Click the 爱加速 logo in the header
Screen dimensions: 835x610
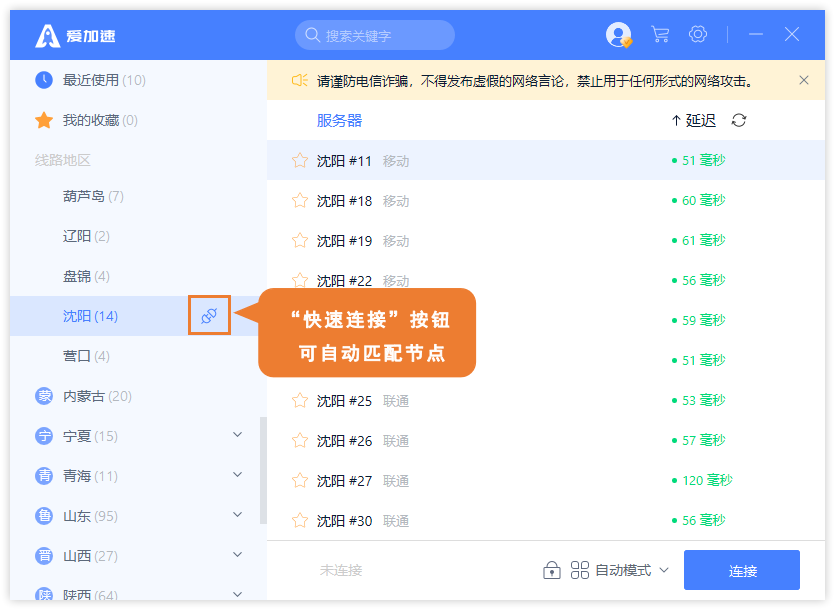pos(75,36)
